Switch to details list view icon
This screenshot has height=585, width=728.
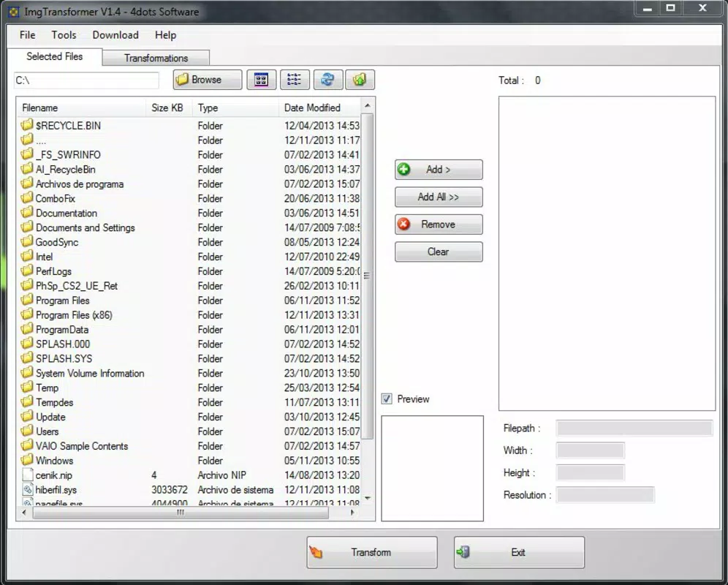[x=295, y=80]
